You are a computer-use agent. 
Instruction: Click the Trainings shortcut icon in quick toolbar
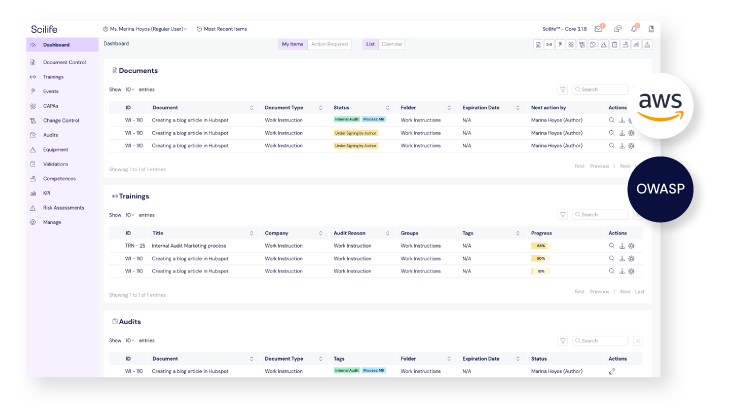[549, 45]
